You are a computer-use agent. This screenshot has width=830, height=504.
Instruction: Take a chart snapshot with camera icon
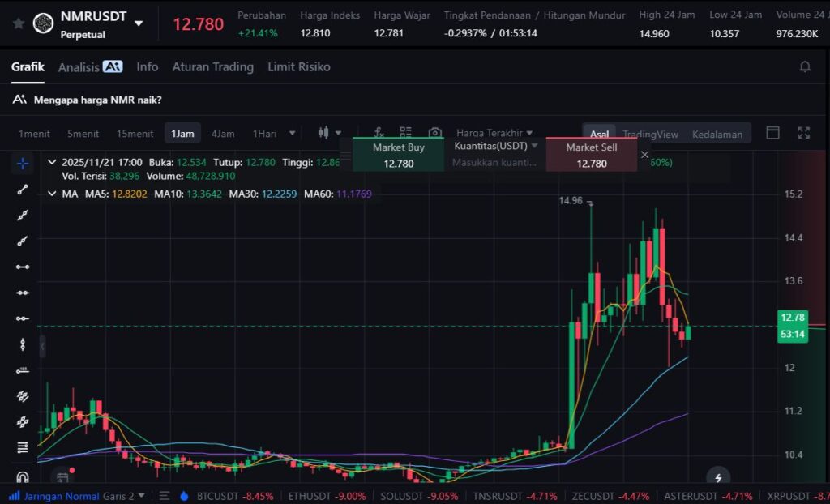[x=435, y=133]
